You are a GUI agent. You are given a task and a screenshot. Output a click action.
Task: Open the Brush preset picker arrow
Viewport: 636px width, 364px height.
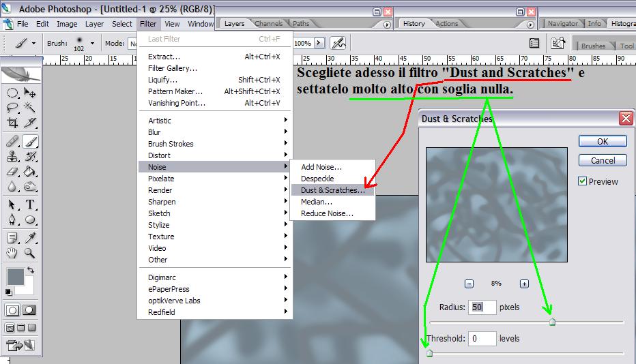pos(93,43)
